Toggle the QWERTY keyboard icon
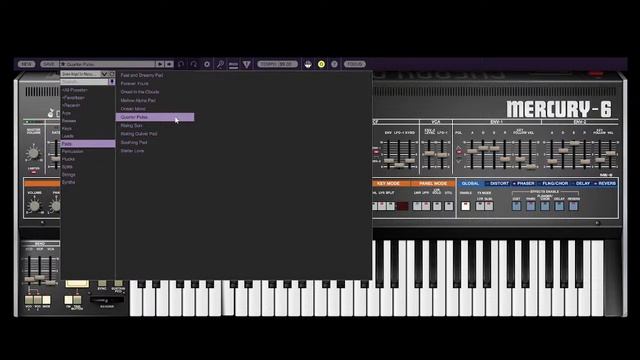This screenshot has height=360, width=640. (308, 64)
